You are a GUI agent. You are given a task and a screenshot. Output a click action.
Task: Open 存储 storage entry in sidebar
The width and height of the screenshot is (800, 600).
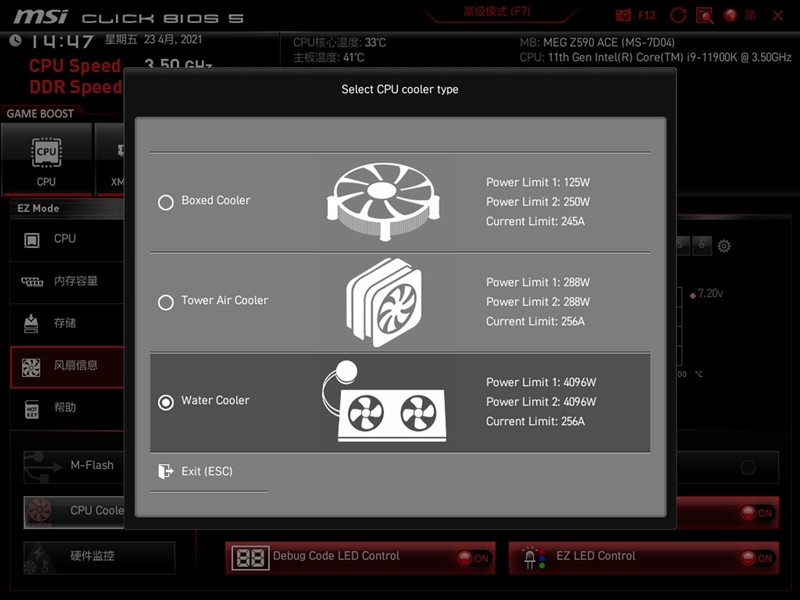67,323
